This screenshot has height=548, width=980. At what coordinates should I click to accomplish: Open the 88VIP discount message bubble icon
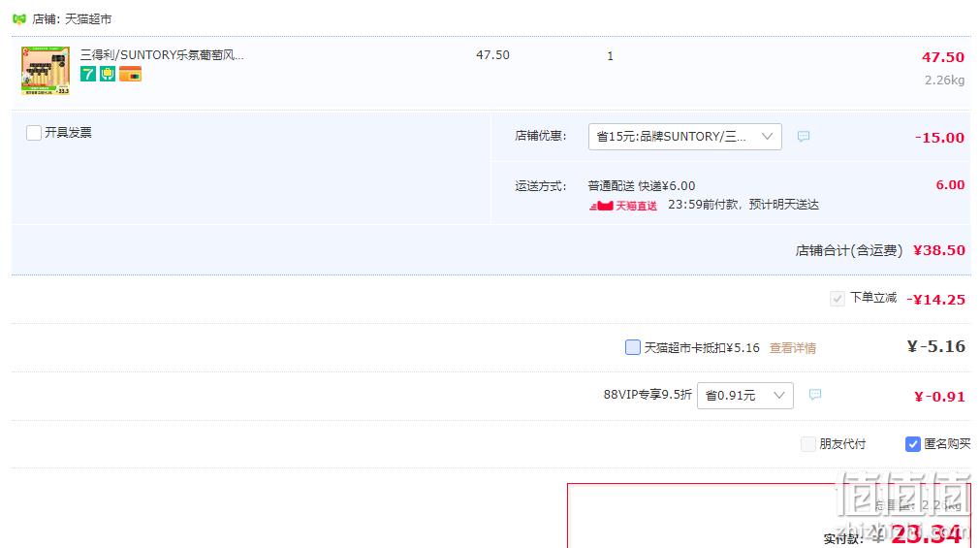pyautogui.click(x=815, y=394)
